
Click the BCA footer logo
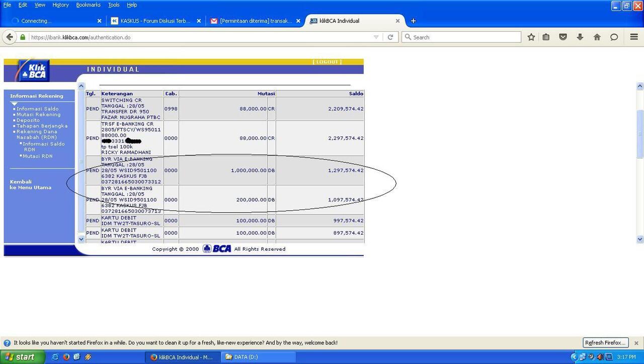coord(217,249)
